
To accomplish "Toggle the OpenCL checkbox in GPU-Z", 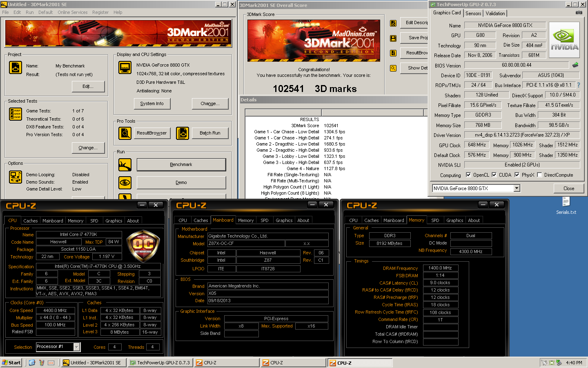I will click(468, 175).
